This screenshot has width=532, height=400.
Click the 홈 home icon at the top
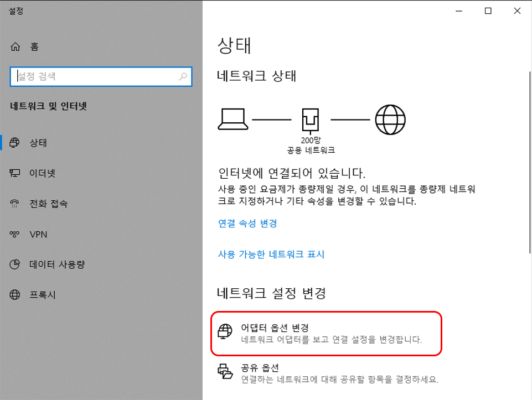coord(15,47)
